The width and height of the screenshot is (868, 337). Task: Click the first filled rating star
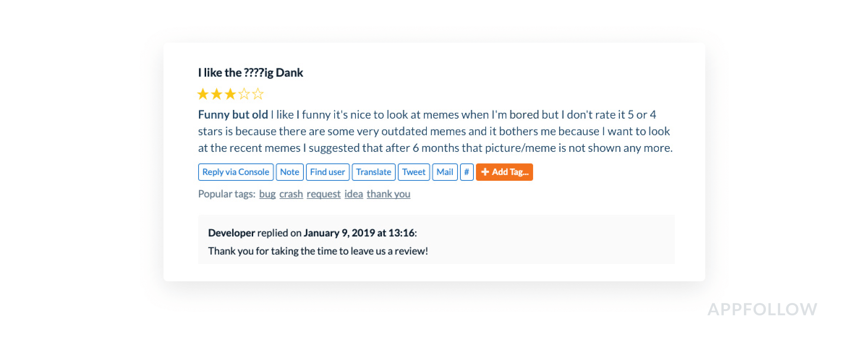203,94
